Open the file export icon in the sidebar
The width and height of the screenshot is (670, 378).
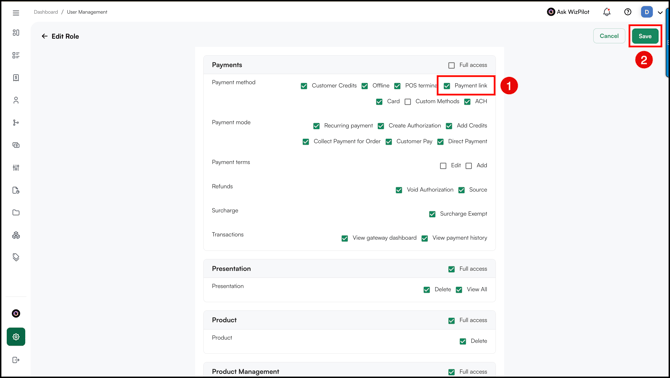pos(16,190)
